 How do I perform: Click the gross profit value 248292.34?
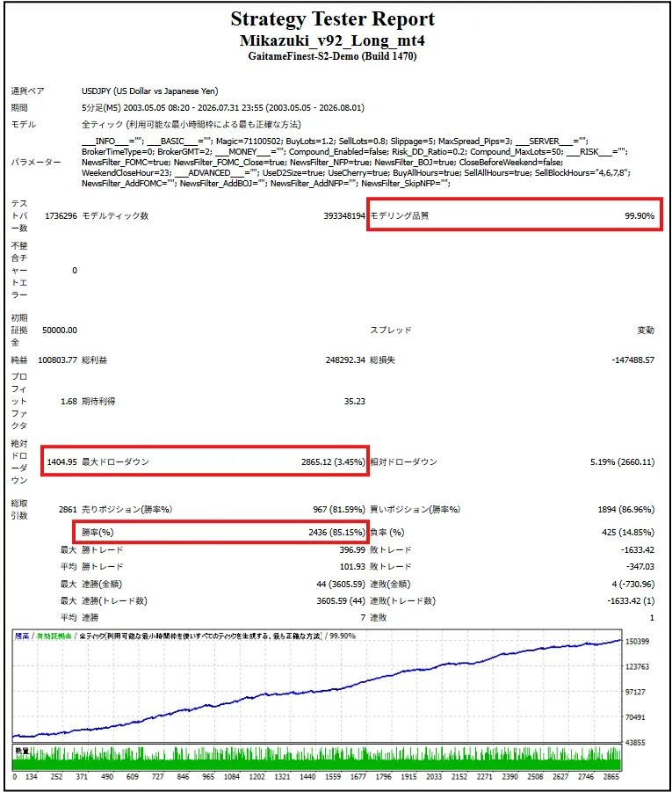pos(345,360)
